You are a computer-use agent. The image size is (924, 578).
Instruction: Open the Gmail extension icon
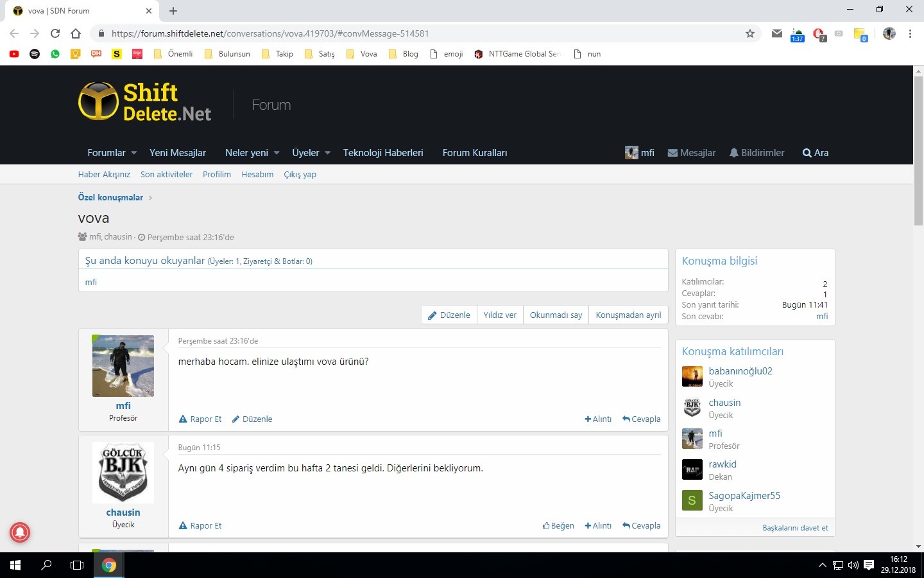777,33
